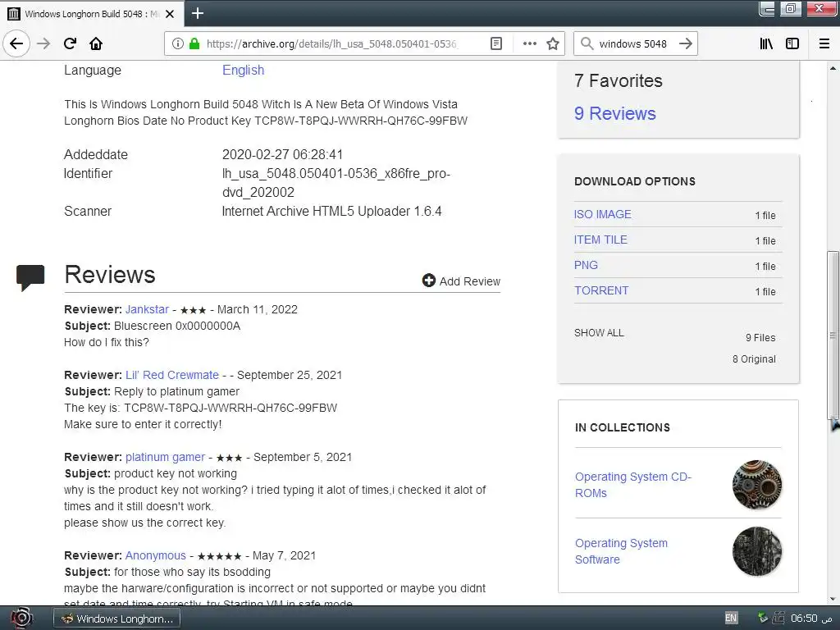Download the ISO IMAGE option
840x630 pixels.
pyautogui.click(x=603, y=214)
